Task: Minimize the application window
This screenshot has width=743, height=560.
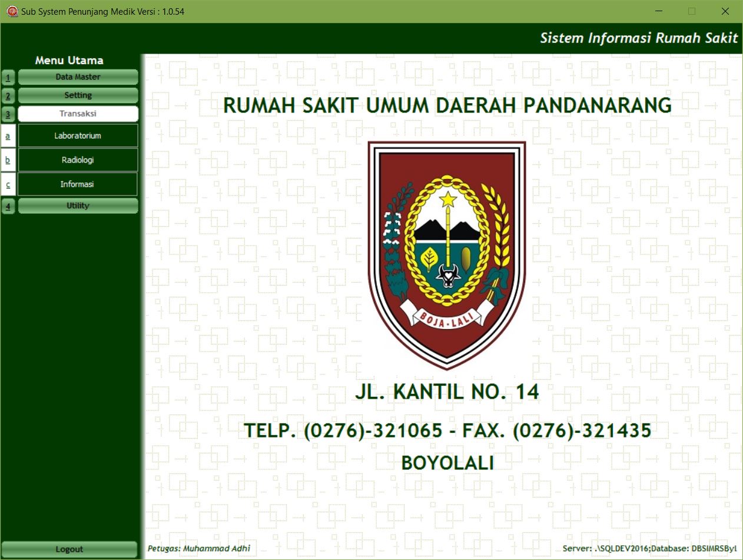Action: 659,11
